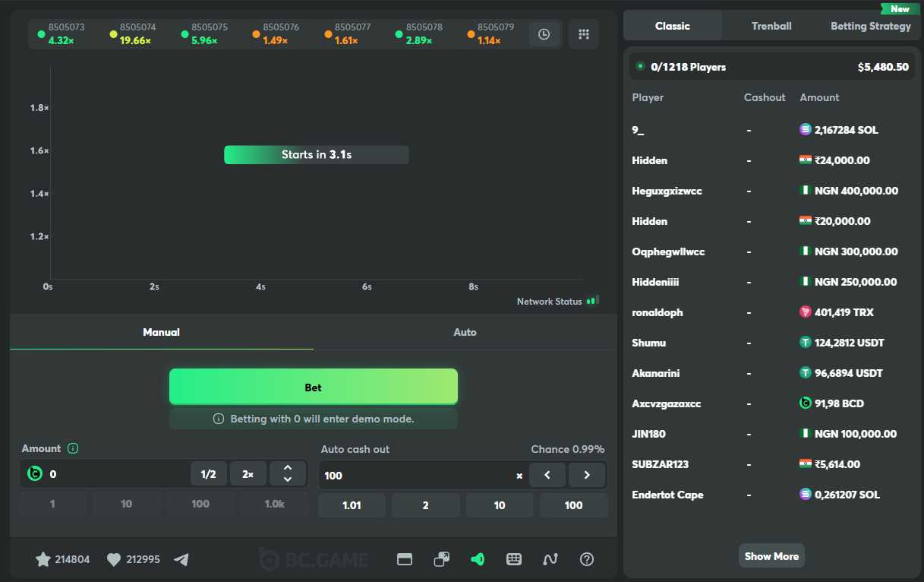Click the Starts in countdown progress bar

click(317, 155)
